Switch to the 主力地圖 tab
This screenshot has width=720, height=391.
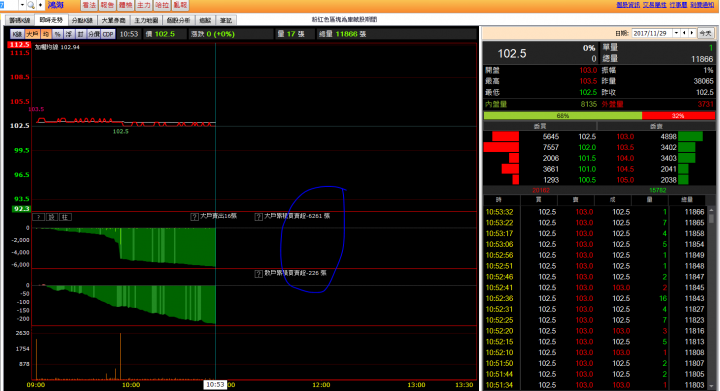tap(146, 20)
